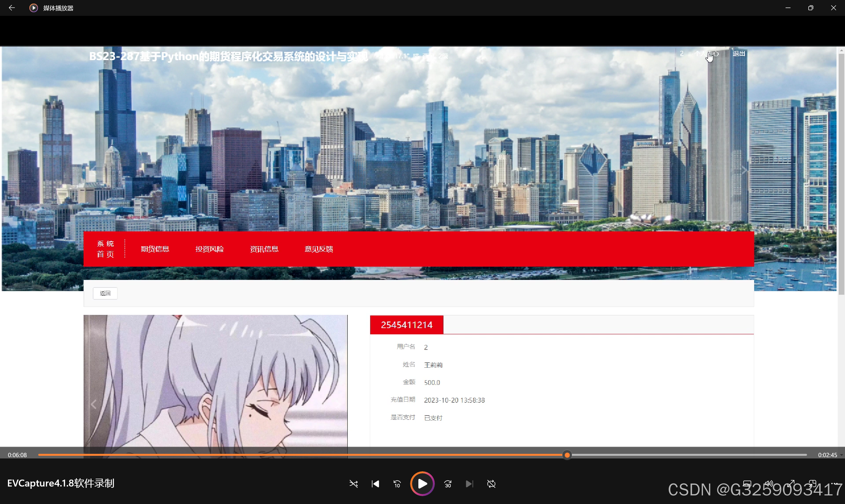Image resolution: width=845 pixels, height=504 pixels.
Task: Open subtitles and captions icon
Action: point(747,483)
